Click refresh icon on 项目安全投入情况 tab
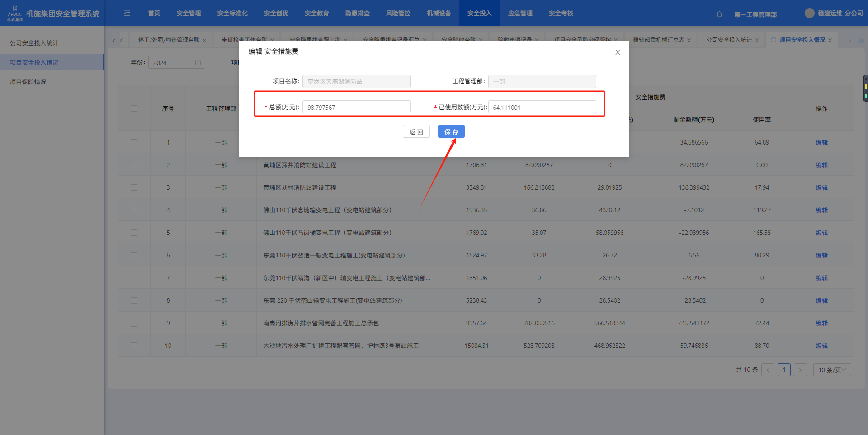 (774, 40)
